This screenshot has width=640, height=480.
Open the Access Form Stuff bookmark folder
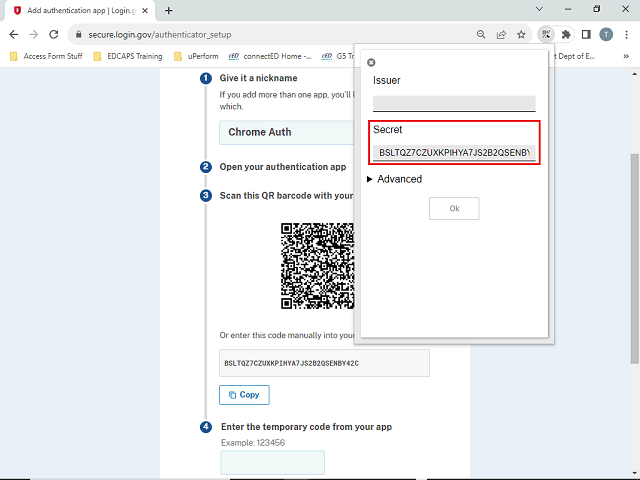point(47,56)
